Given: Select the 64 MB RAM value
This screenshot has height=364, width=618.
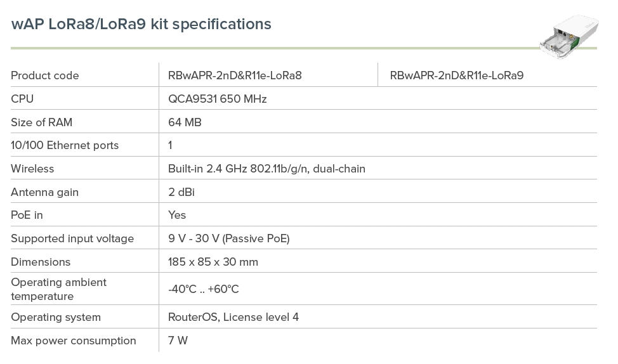Looking at the screenshot, I should [185, 122].
